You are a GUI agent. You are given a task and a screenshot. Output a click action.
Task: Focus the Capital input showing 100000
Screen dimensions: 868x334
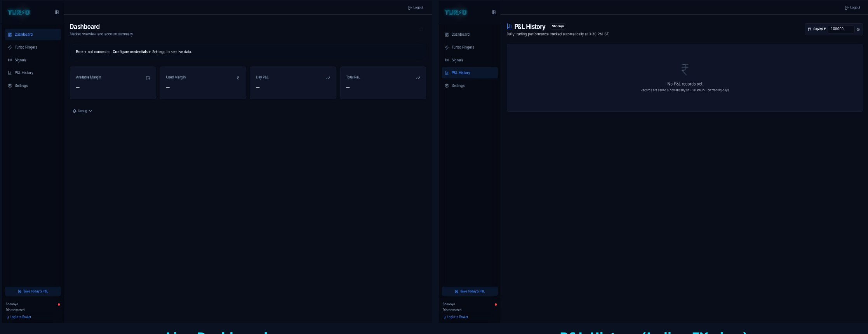pos(841,29)
